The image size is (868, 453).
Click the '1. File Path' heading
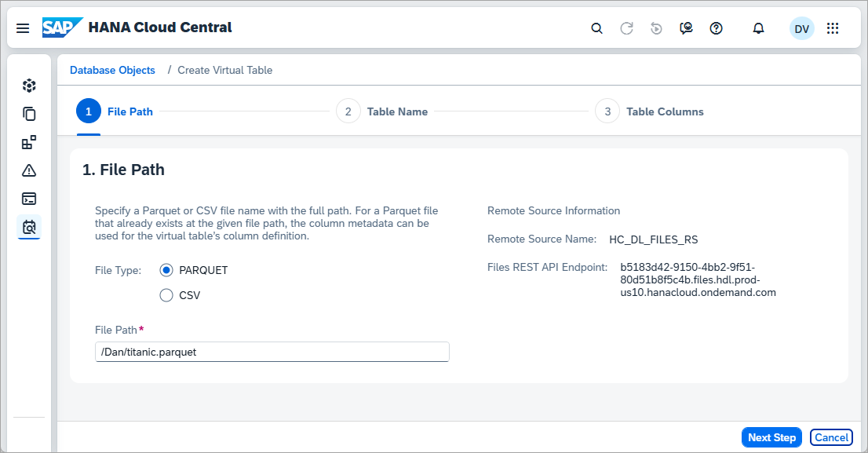click(123, 170)
